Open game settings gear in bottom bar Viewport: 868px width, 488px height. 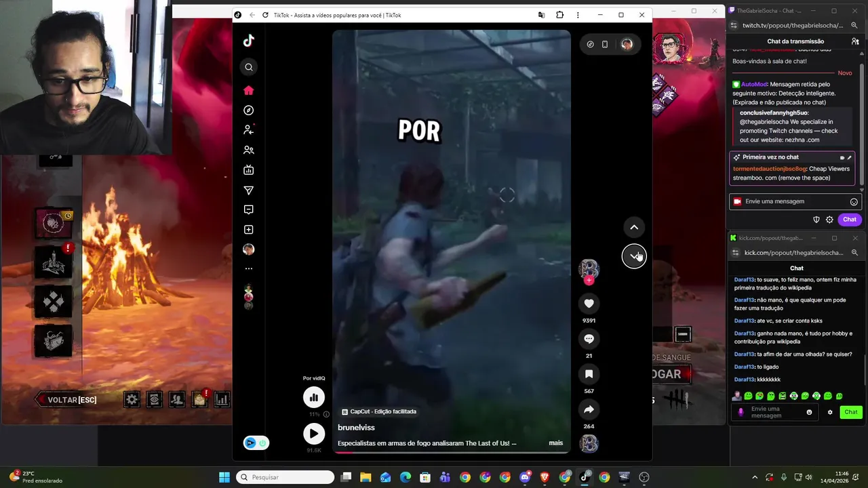pos(132,400)
